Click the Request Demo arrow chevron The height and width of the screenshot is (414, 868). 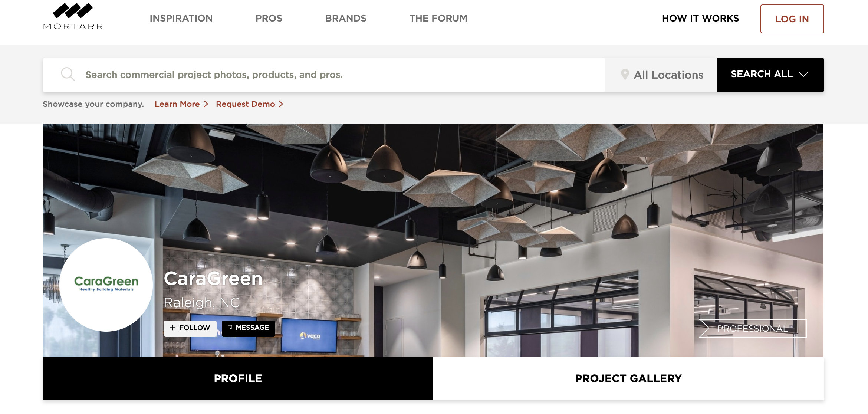click(281, 104)
